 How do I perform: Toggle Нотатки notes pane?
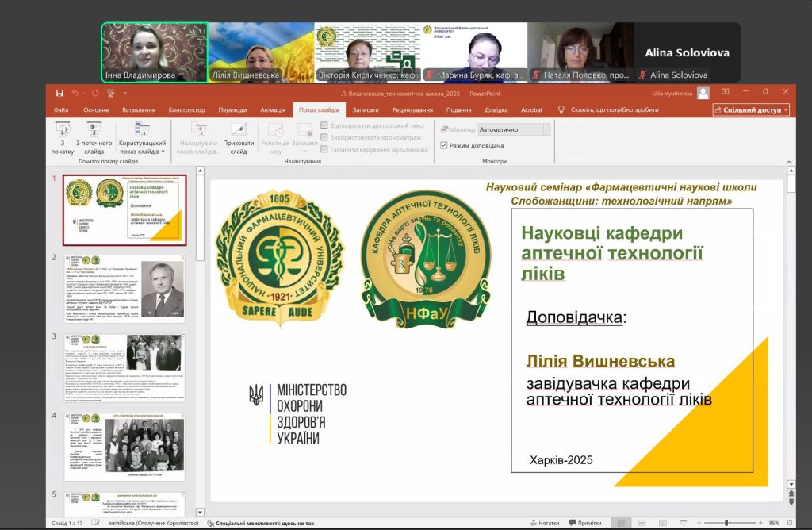click(x=545, y=524)
